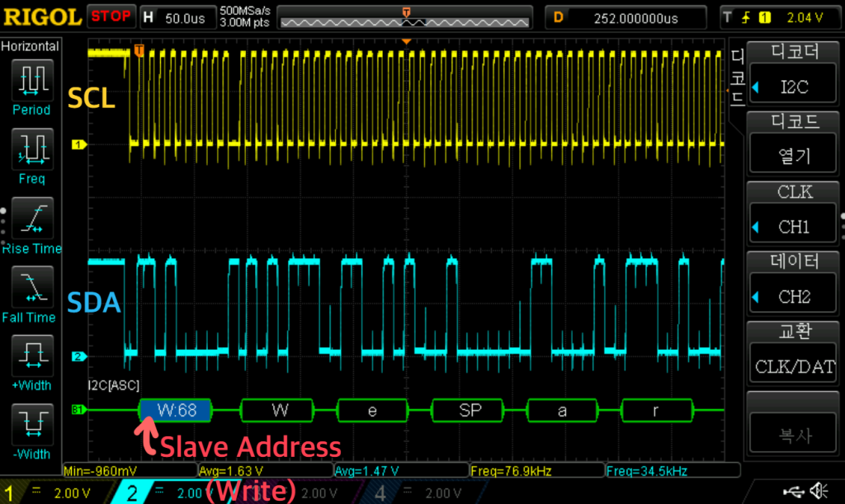Click the STOP run status indicator

click(x=111, y=16)
